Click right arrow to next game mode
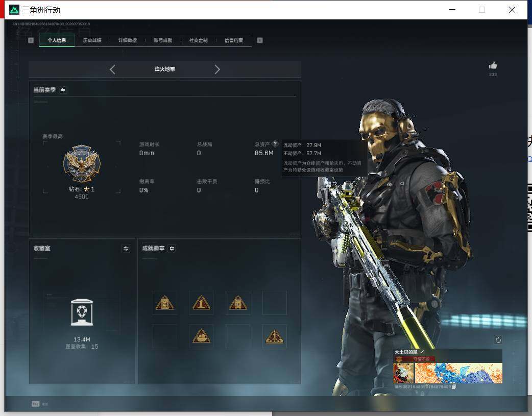The height and width of the screenshot is (416, 532). pos(217,69)
